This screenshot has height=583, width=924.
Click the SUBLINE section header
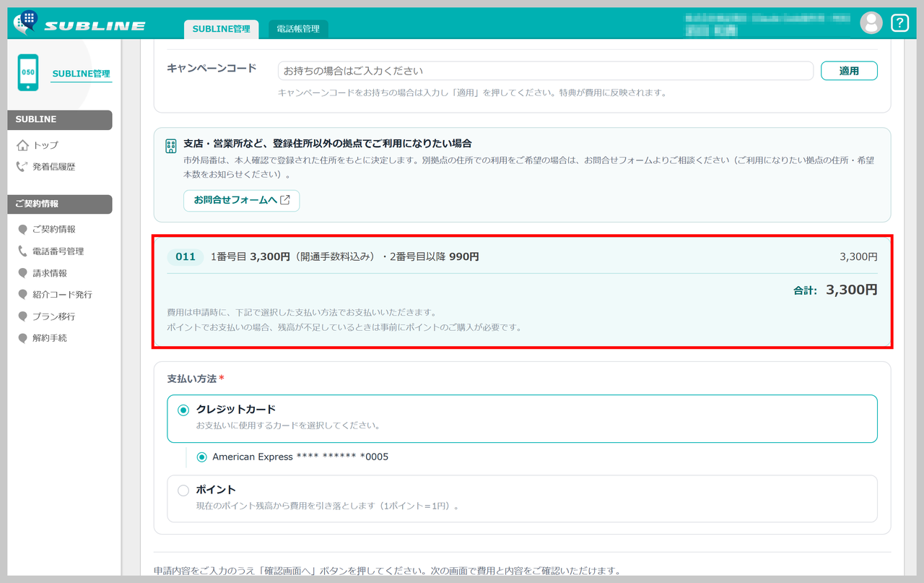coord(60,120)
